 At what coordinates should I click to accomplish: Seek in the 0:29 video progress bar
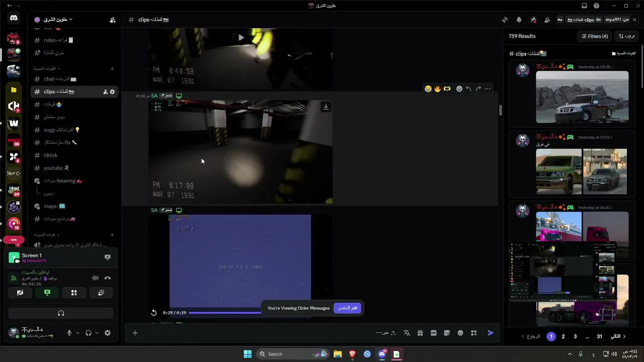coord(225,313)
